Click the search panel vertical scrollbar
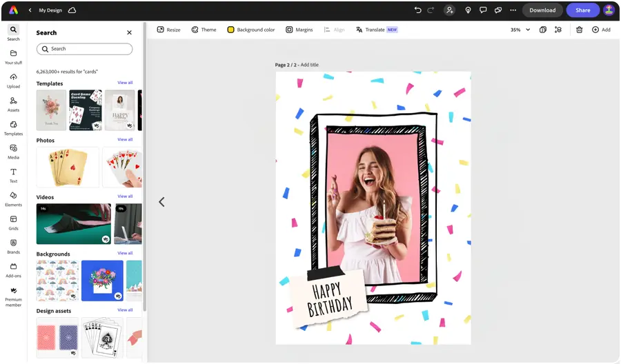Image resolution: width=621 pixels, height=364 pixels. pos(145,166)
